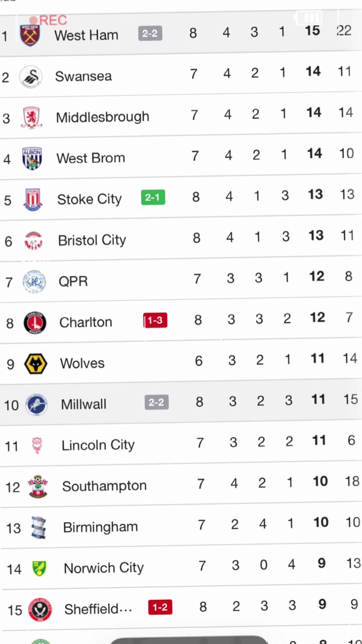Tap the red REC recording indicator
Image resolution: width=362 pixels, height=644 pixels.
(x=48, y=20)
